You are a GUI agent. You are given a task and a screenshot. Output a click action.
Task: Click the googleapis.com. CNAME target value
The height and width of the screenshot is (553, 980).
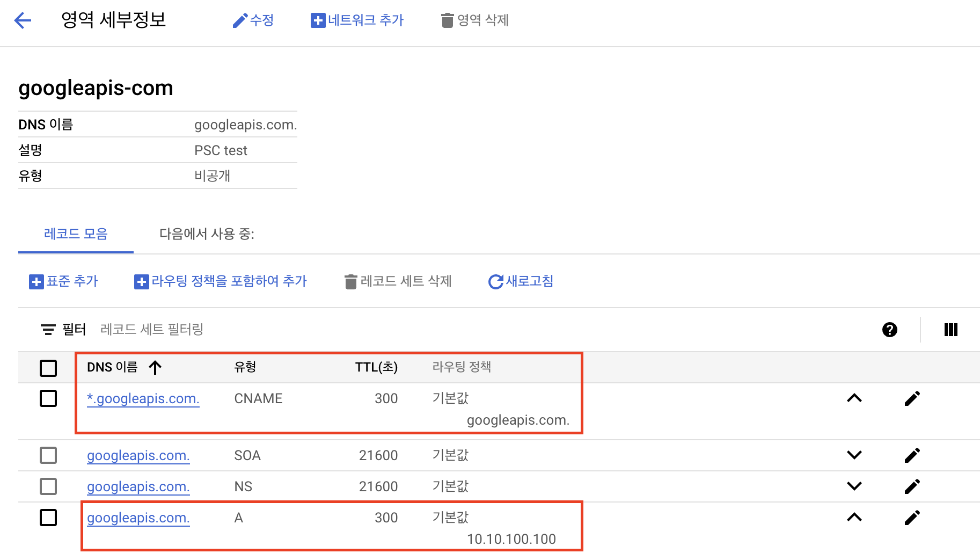tap(518, 420)
